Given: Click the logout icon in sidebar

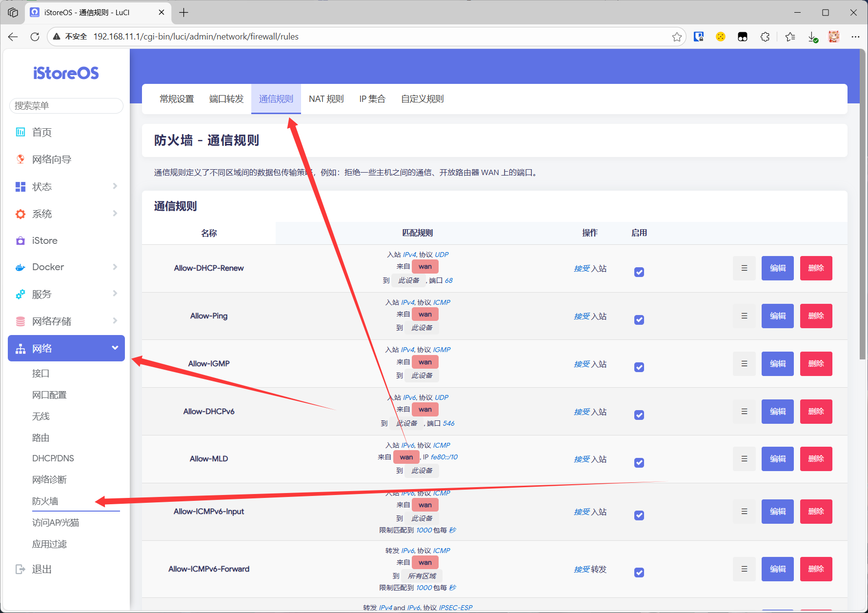Looking at the screenshot, I should coord(20,569).
